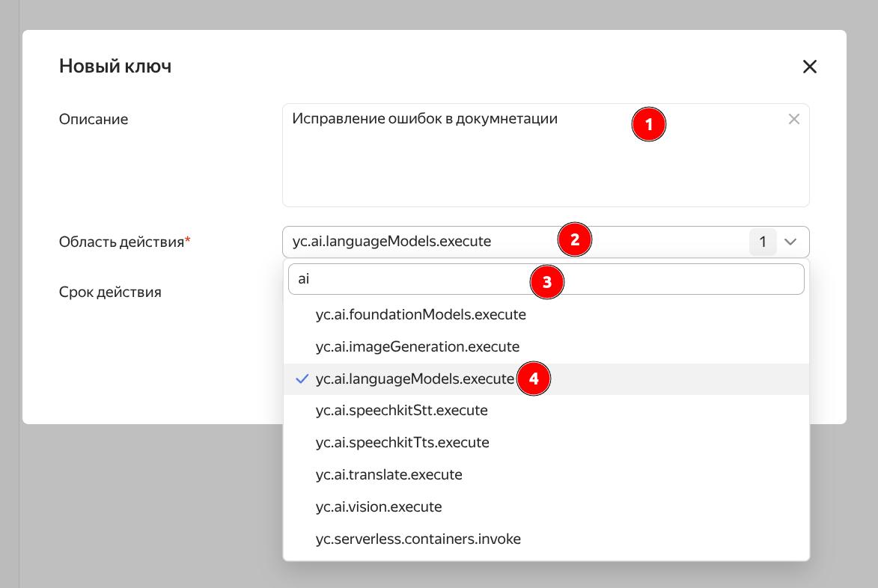The image size is (878, 588).
Task: Deselect the checked yc.ai.languageModels.execute option
Action: pos(415,379)
